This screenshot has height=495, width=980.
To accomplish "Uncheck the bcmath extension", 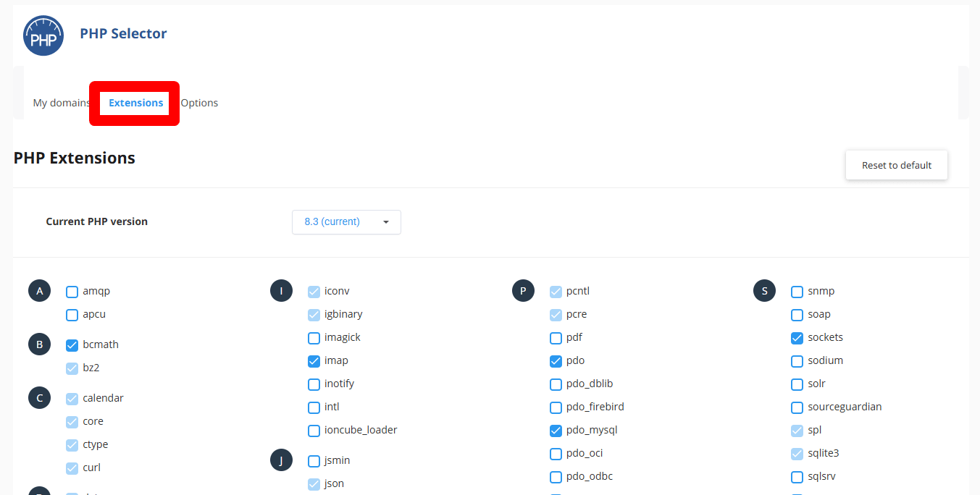I will tap(72, 346).
